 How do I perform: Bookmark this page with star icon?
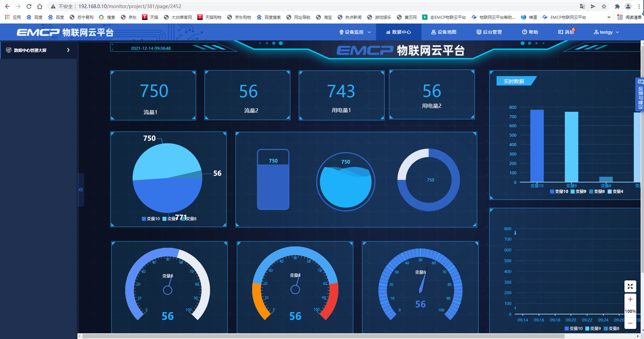[604, 6]
